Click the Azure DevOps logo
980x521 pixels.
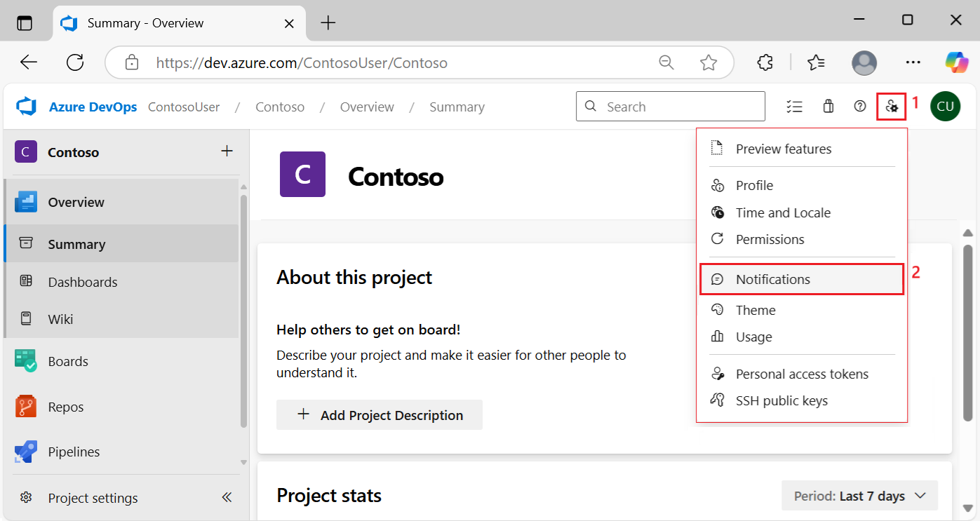76,106
